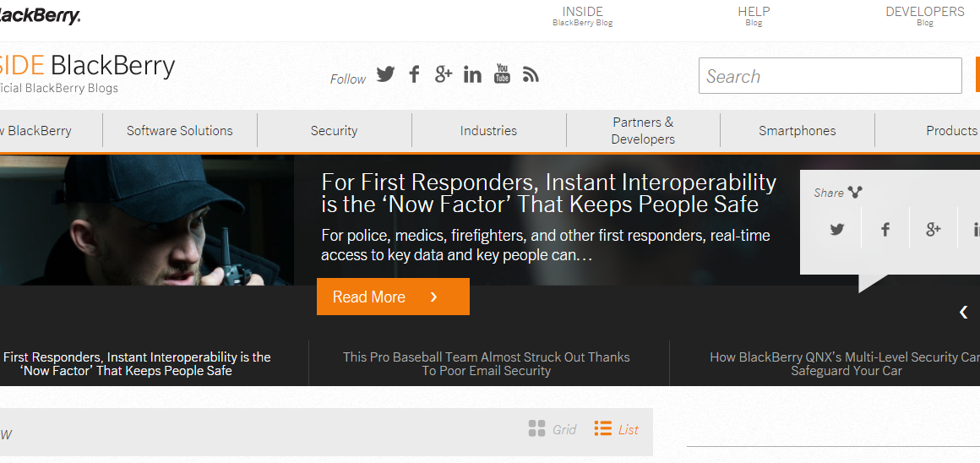Switch to List view
The image size is (980, 463).
coord(617,429)
